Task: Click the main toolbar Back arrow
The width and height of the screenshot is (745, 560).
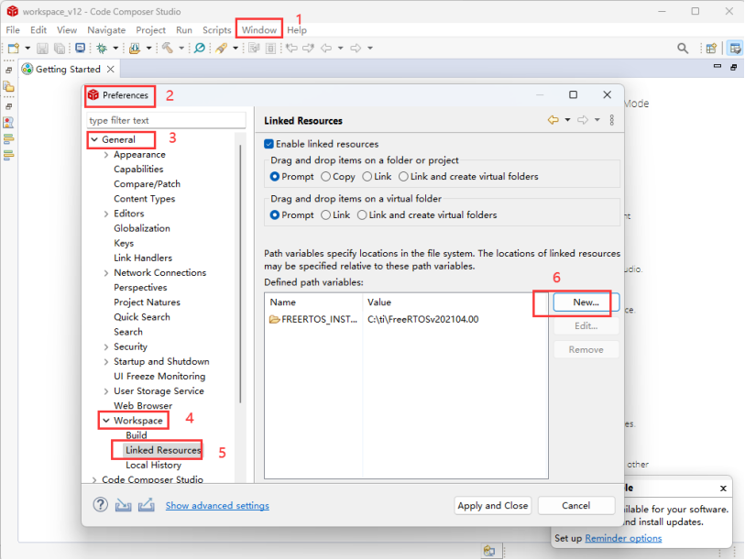Action: (326, 48)
